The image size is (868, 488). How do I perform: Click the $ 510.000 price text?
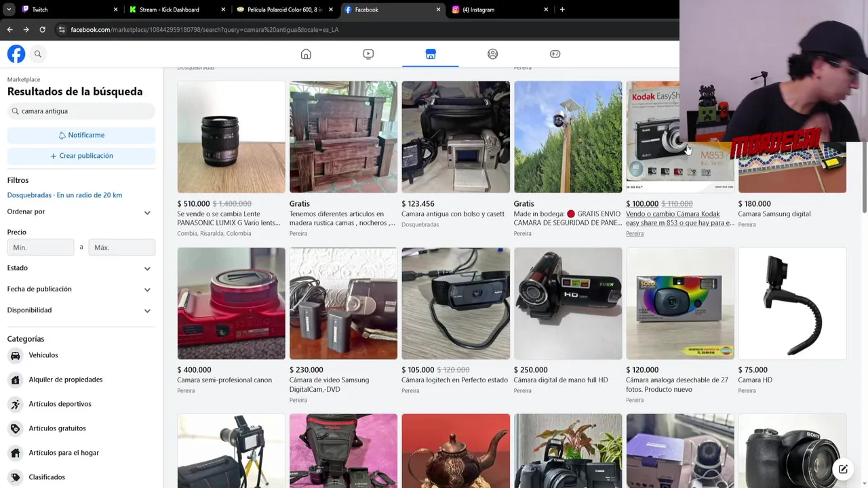(193, 204)
